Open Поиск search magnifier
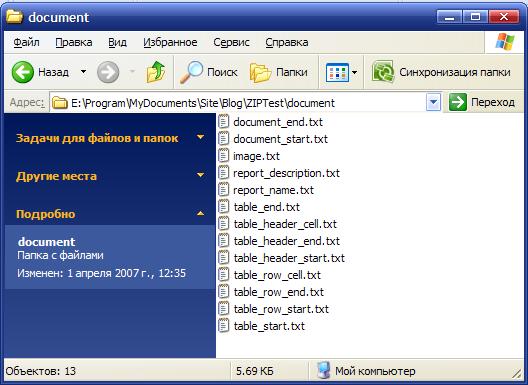The height and width of the screenshot is (385, 528). [191, 72]
